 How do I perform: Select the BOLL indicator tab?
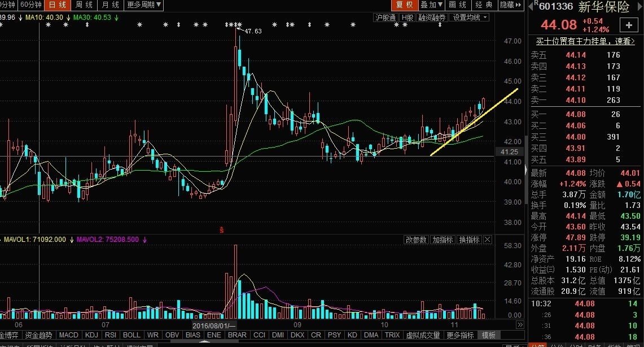coord(132,335)
